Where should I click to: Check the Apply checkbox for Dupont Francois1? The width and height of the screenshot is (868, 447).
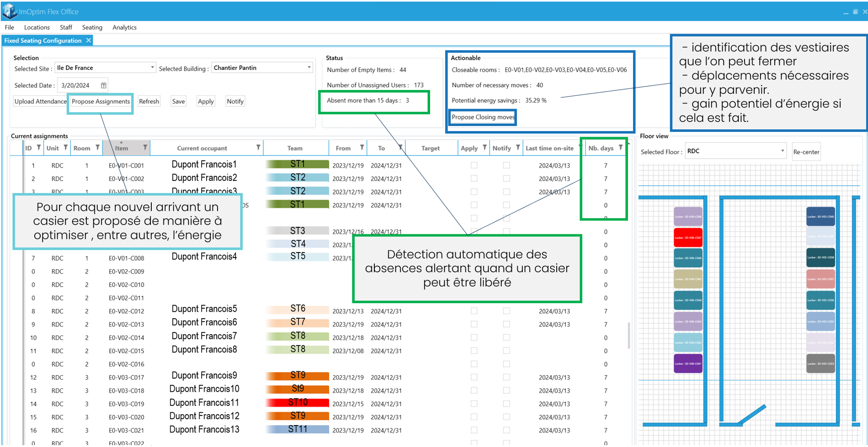point(474,165)
